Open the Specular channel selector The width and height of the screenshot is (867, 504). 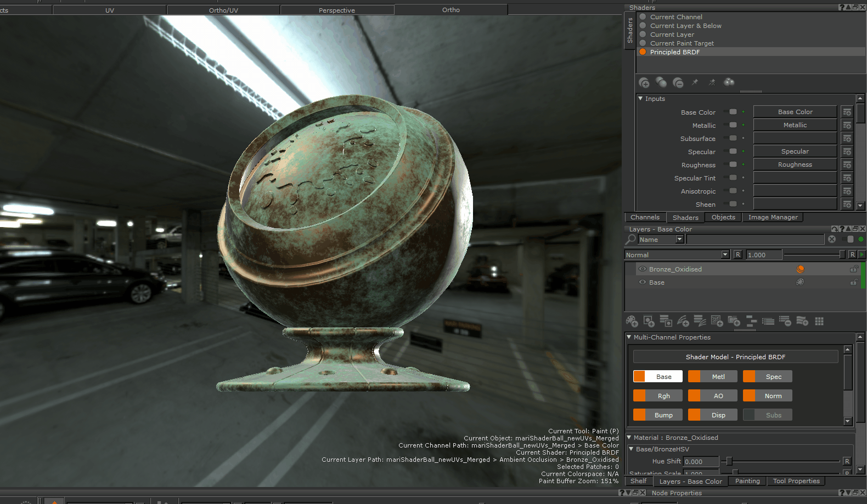click(795, 151)
